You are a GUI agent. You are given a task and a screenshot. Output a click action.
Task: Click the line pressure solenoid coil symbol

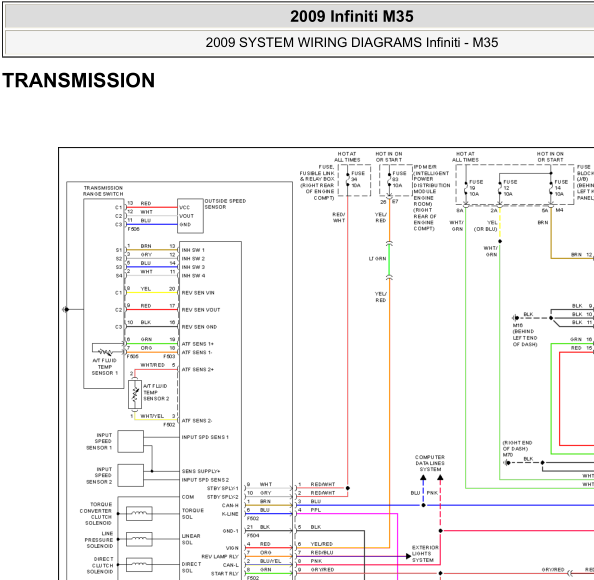[x=139, y=539]
